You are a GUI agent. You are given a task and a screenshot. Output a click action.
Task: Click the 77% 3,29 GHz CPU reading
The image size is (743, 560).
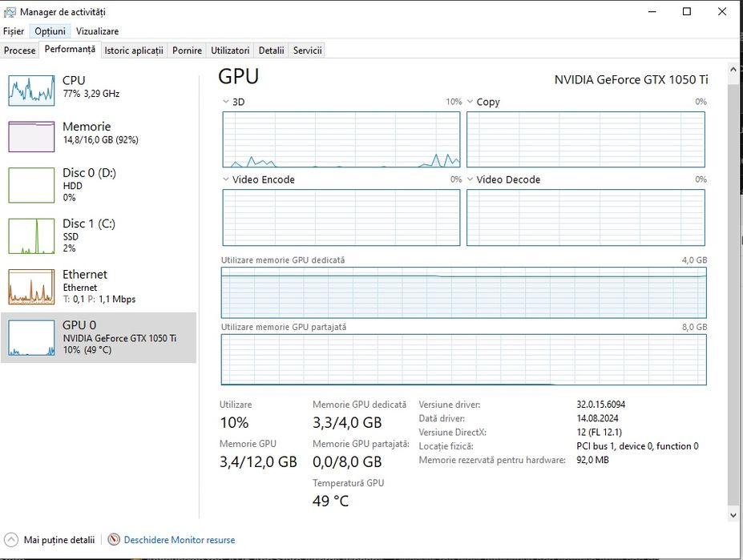91,93
